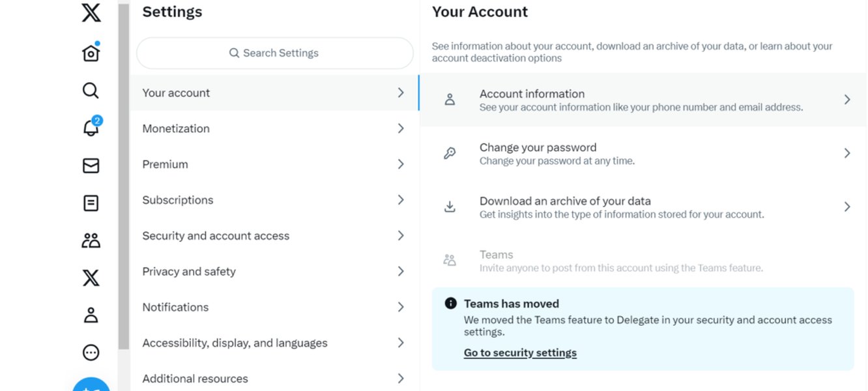Image resolution: width=868 pixels, height=391 pixels.
Task: Open Accessibility, display, and languages settings
Action: click(274, 343)
